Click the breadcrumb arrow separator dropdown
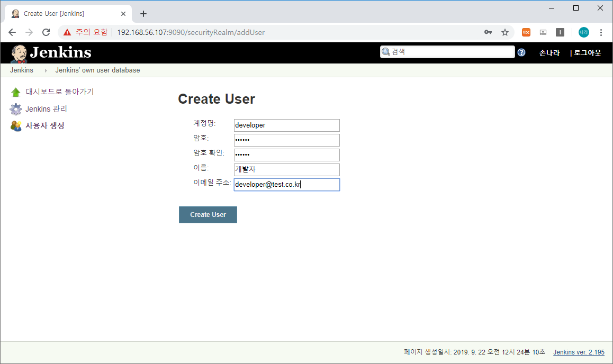The height and width of the screenshot is (364, 613). click(46, 71)
